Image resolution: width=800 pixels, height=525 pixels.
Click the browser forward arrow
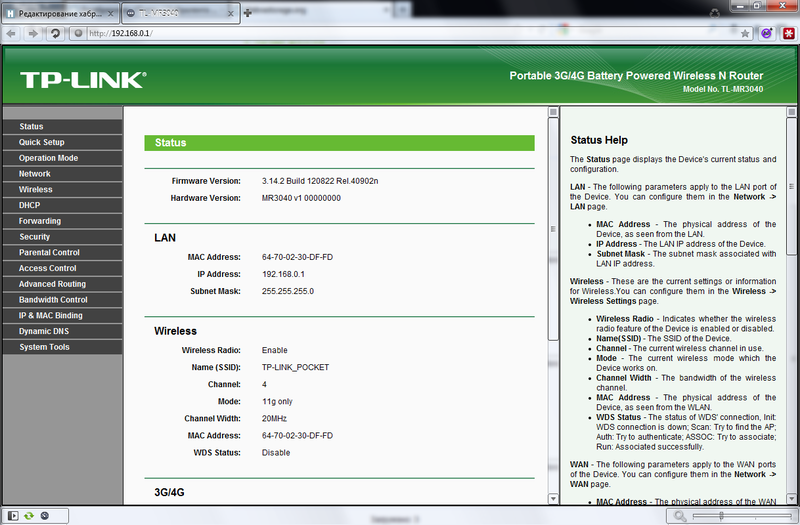coord(33,34)
